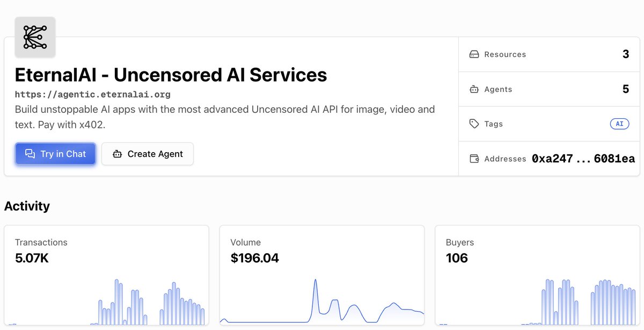Image resolution: width=644 pixels, height=330 pixels.
Task: Click the Create Agent button
Action: (x=148, y=154)
